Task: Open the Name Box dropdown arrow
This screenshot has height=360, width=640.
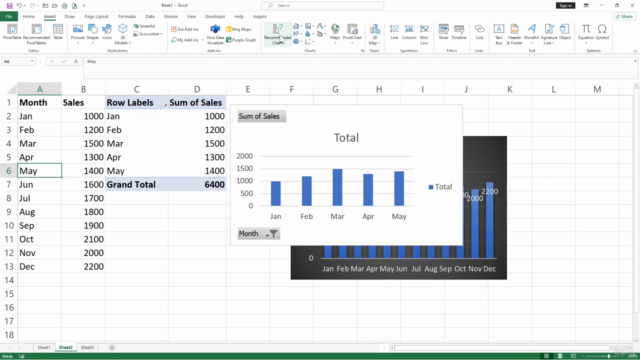Action: (x=32, y=61)
